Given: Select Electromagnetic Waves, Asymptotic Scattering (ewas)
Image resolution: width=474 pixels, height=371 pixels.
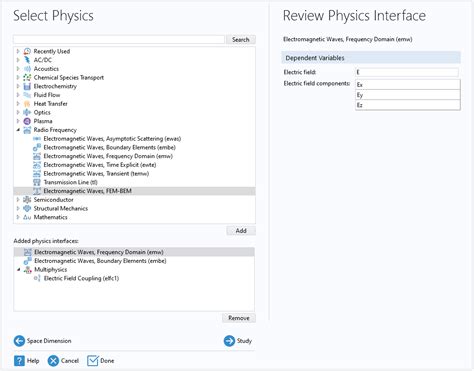Looking at the screenshot, I should pos(112,139).
